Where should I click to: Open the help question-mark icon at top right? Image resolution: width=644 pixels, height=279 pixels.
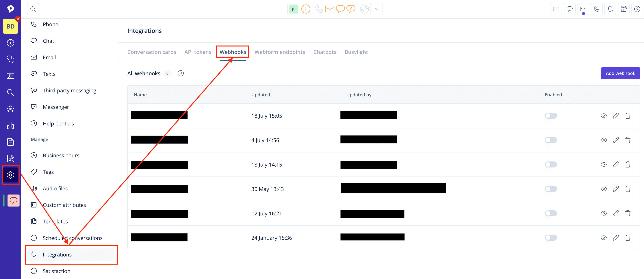pyautogui.click(x=637, y=9)
